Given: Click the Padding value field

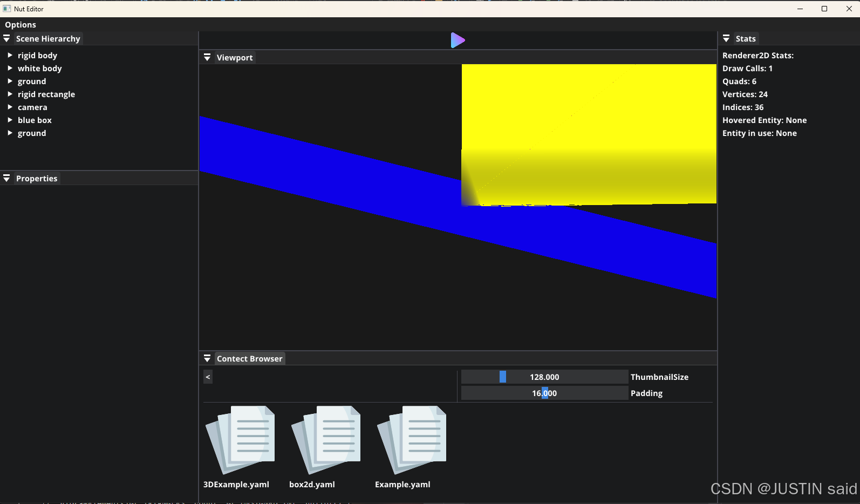Looking at the screenshot, I should [544, 393].
